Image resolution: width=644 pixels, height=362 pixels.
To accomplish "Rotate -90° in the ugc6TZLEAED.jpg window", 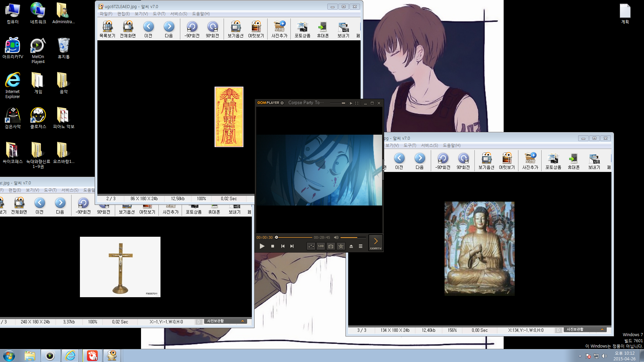I will point(192,29).
